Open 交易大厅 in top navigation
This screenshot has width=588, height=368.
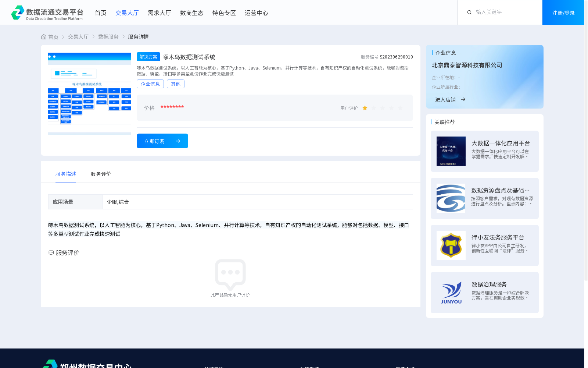pos(127,13)
